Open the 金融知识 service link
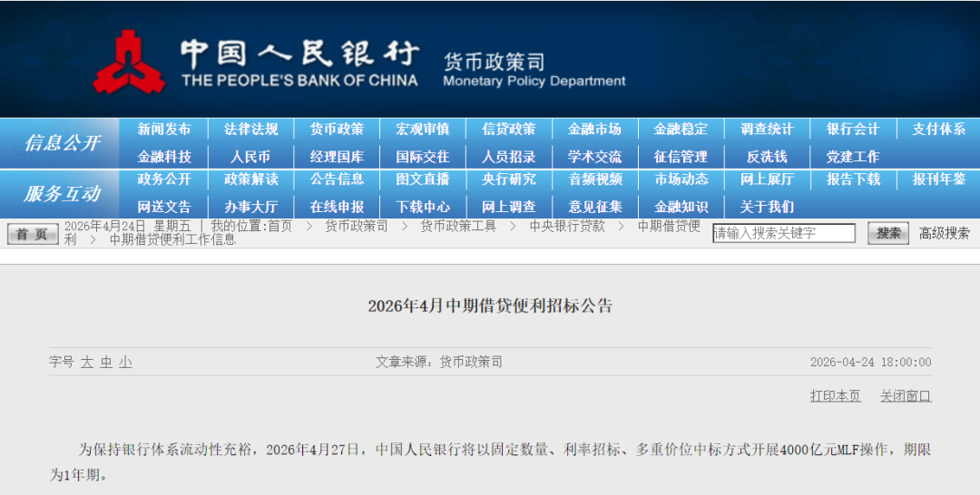The height and width of the screenshot is (495, 980). 681,207
